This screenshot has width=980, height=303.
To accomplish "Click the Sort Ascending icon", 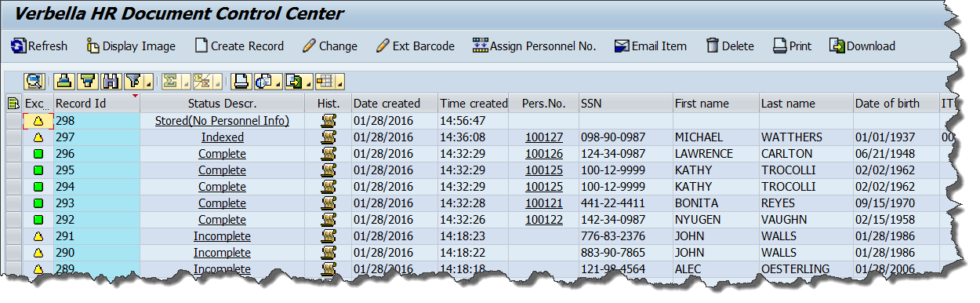I will pyautogui.click(x=64, y=81).
